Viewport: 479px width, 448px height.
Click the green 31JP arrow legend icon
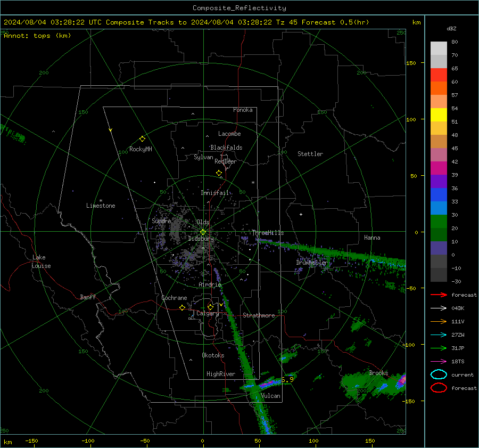point(439,348)
